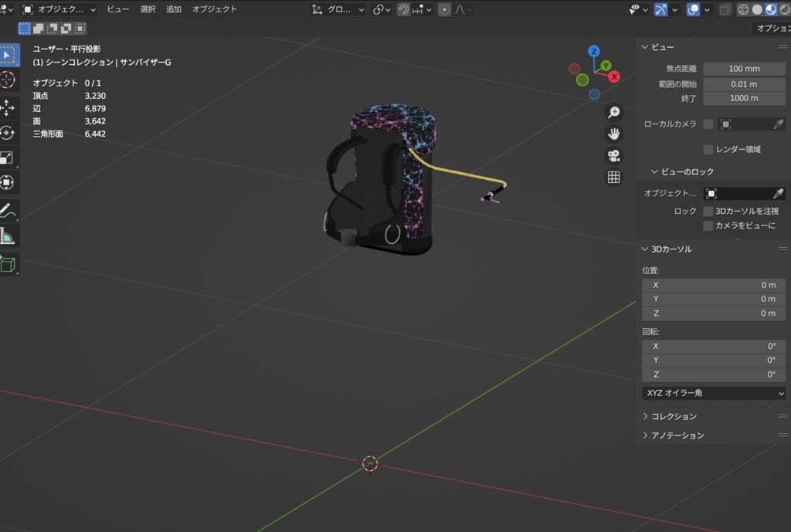Set selection mode to Extend icon
Image resolution: width=791 pixels, height=532 pixels.
click(x=39, y=29)
